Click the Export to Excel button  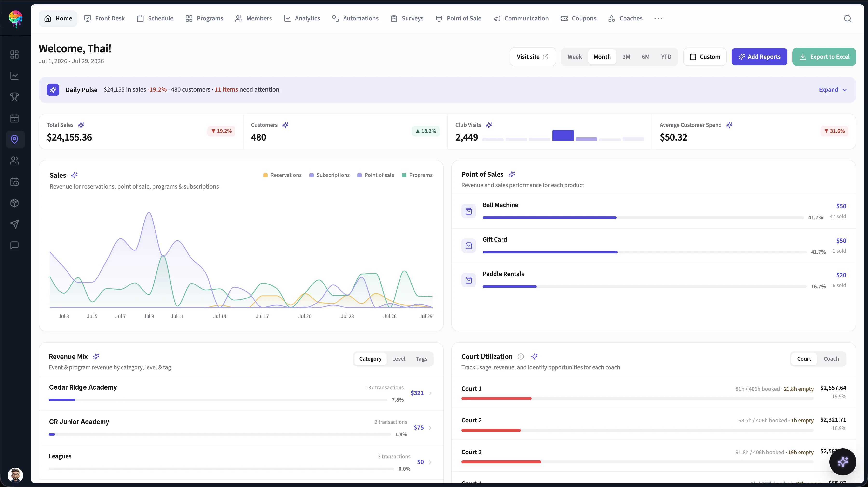tap(824, 57)
